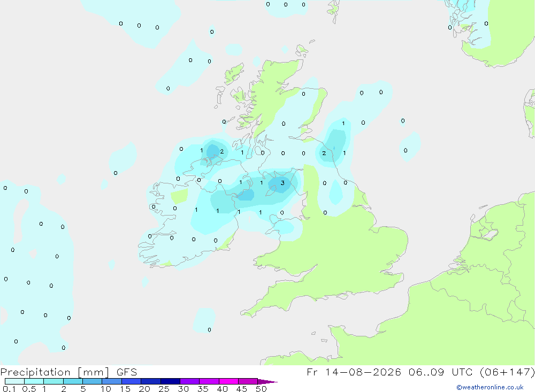The width and height of the screenshot is (535, 392).
Task: Select the 45–50 mm purple-magenta legend swatch
Action: click(x=248, y=381)
